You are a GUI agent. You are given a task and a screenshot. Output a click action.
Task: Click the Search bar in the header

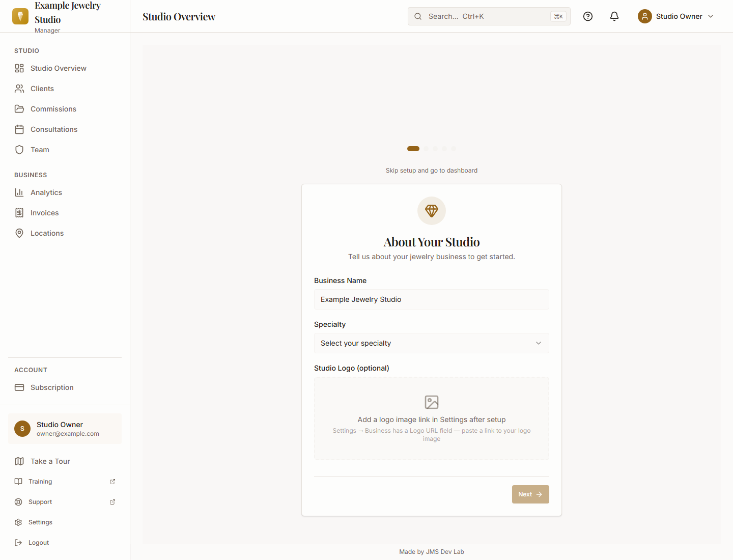[489, 16]
